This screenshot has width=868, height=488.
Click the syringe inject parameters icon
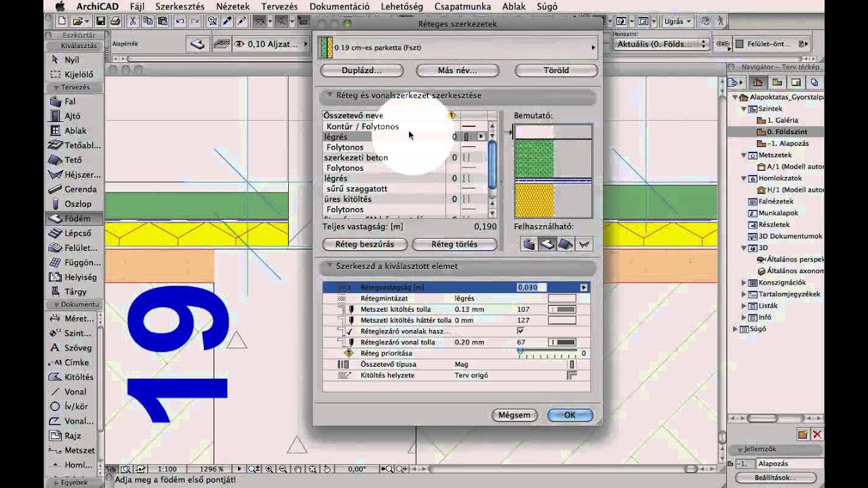coord(241,21)
